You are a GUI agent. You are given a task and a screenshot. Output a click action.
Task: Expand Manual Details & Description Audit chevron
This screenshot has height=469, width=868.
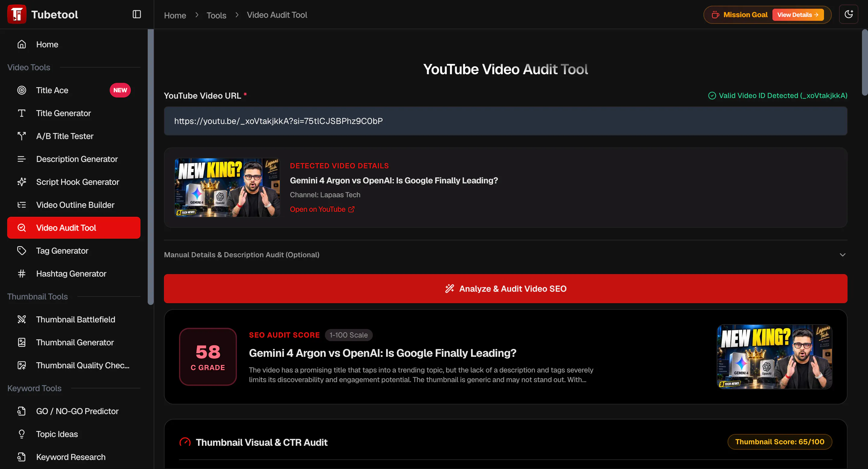coord(842,255)
